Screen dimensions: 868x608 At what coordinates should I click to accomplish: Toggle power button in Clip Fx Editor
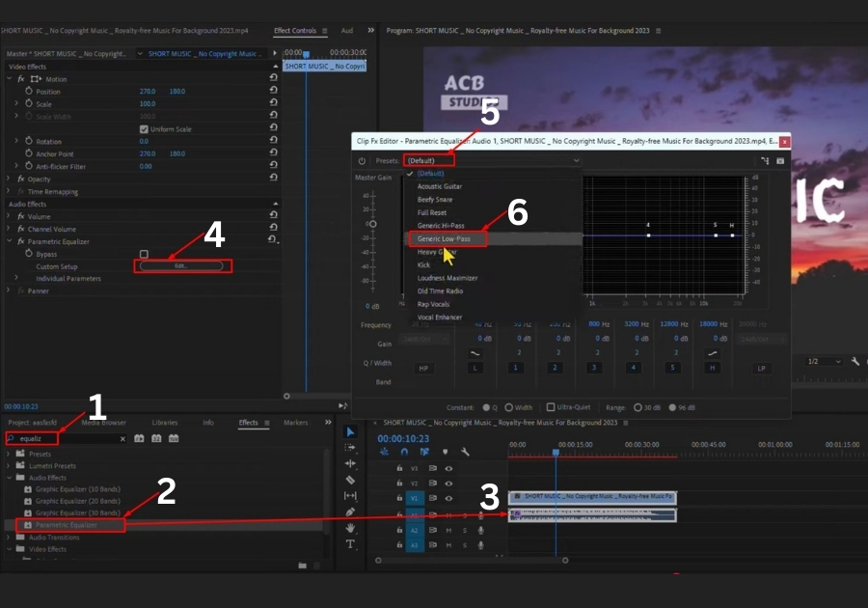pos(362,161)
